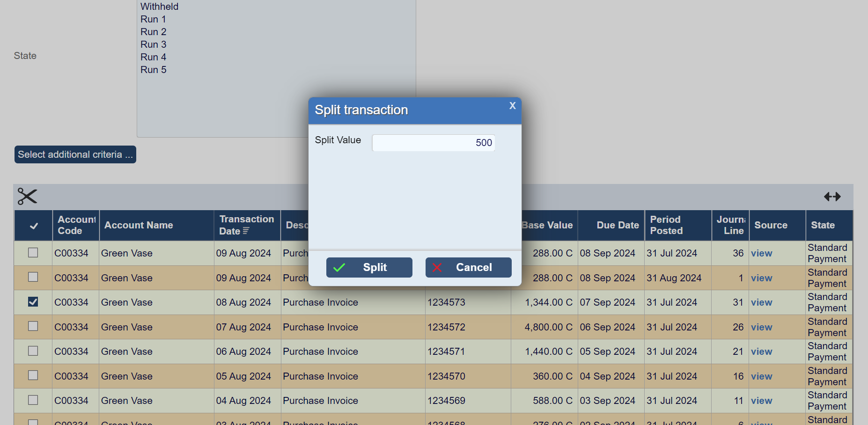Click the select-all checkmark column header

pos(34,226)
